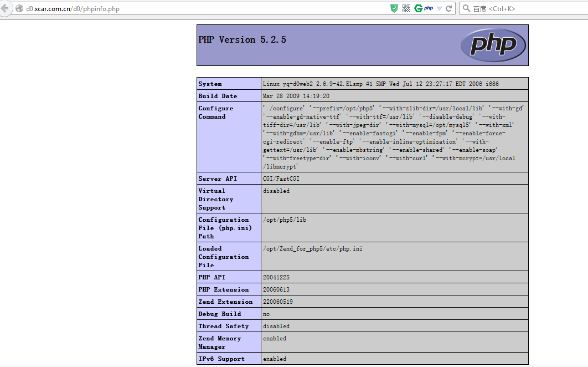Click the globe site identity icon
This screenshot has height=367, width=588.
pos(19,9)
